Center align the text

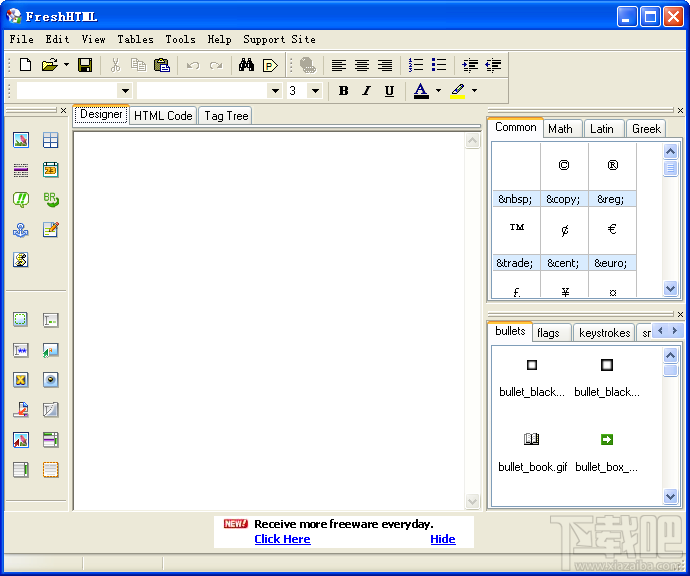click(x=362, y=66)
